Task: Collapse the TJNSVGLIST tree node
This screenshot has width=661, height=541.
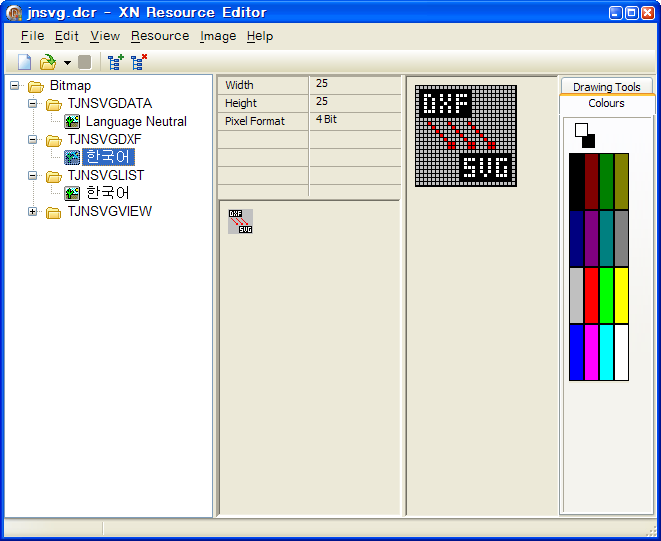Action: (32, 175)
